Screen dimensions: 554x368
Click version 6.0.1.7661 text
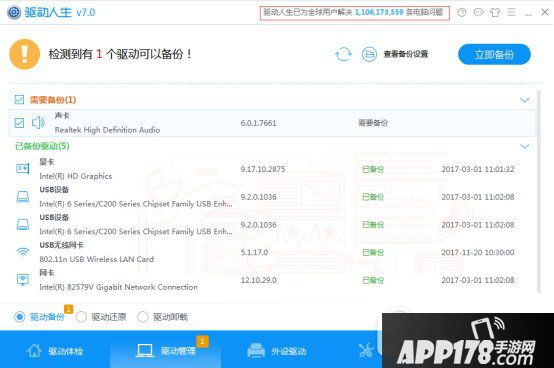(x=258, y=123)
